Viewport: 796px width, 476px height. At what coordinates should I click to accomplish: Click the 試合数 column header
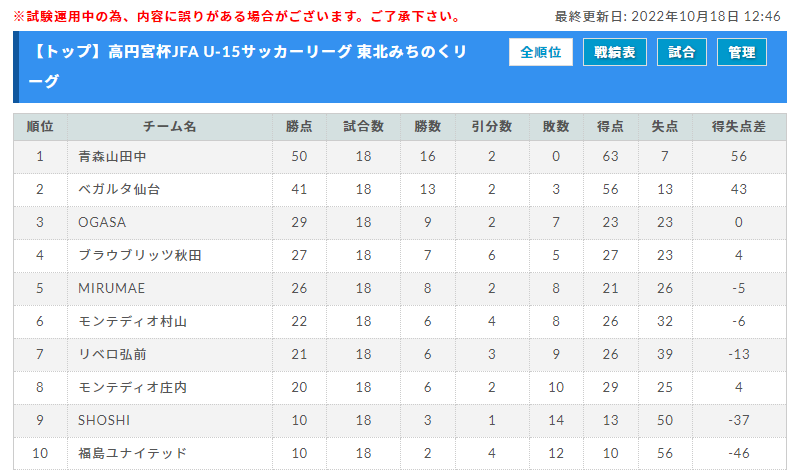[363, 127]
